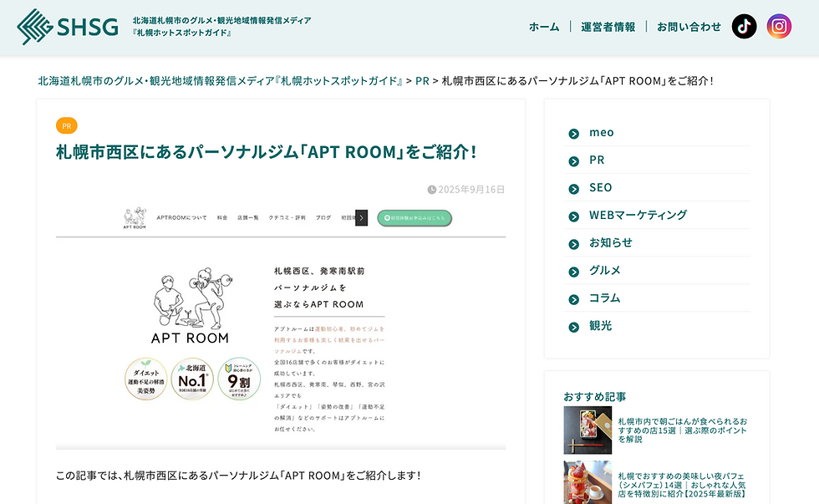Select the お知らせ category

tap(611, 243)
